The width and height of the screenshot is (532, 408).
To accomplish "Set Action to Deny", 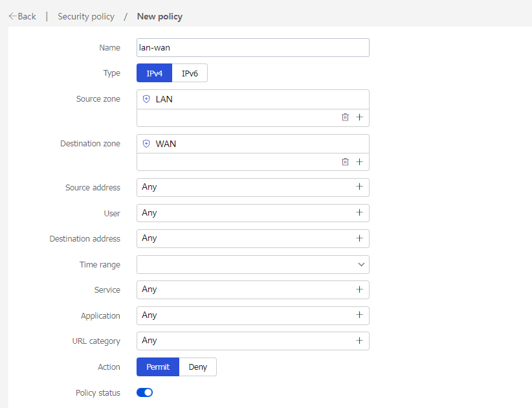I will (198, 367).
